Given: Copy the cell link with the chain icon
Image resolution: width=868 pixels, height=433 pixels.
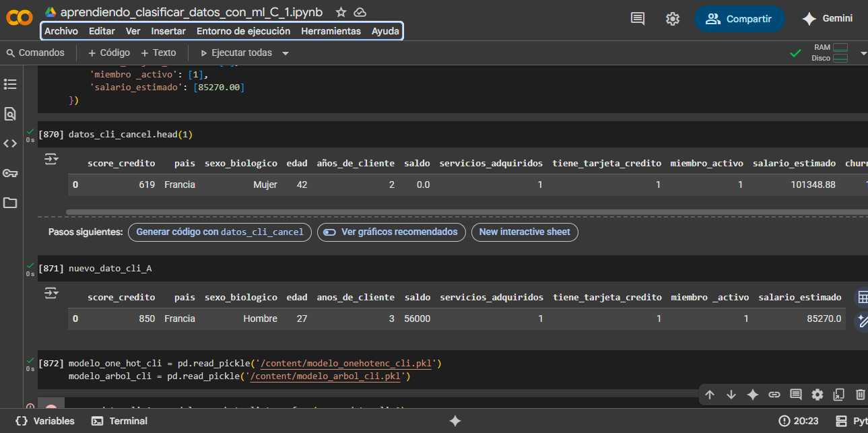Looking at the screenshot, I should (774, 395).
